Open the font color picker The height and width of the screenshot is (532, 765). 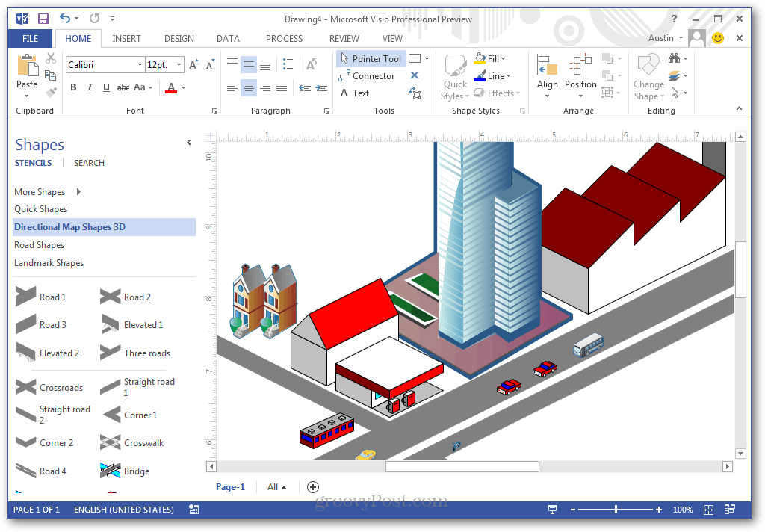point(182,87)
